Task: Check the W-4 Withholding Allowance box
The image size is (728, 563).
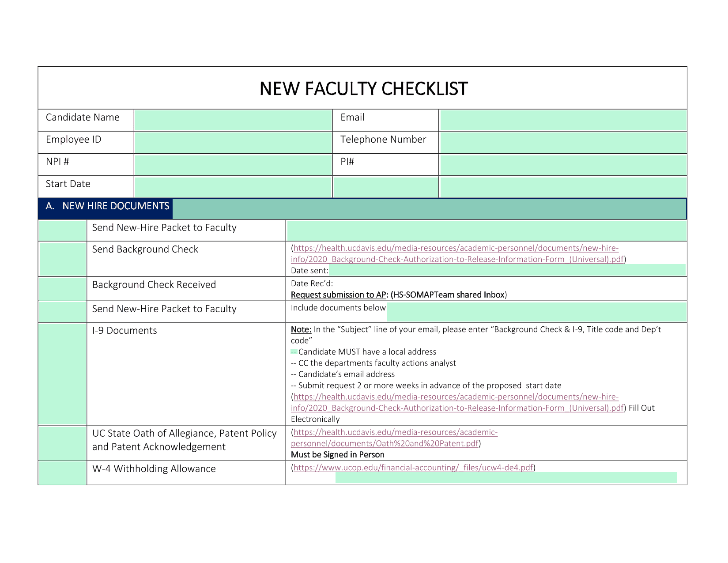Action: coord(62,472)
